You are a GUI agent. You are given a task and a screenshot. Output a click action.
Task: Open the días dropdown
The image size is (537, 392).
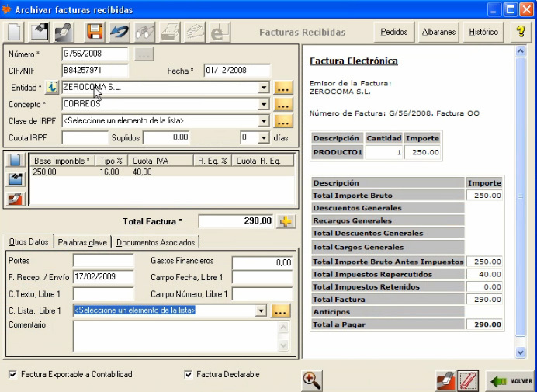point(263,138)
